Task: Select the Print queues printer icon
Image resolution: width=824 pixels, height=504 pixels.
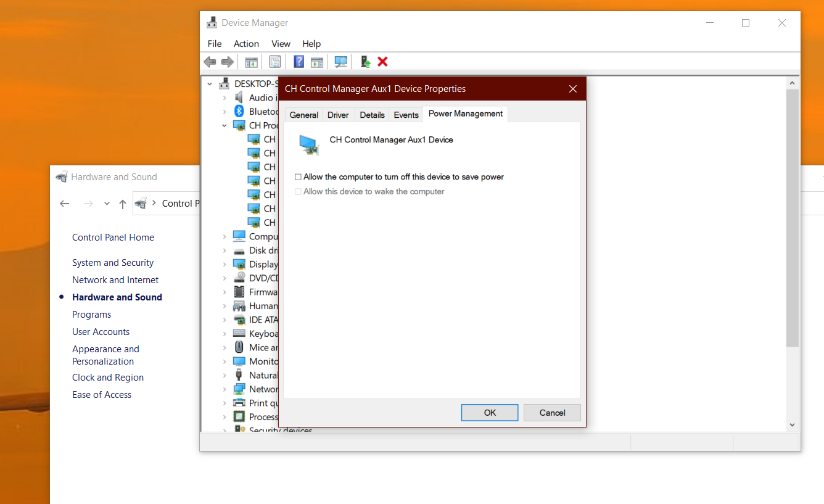Action: click(239, 403)
